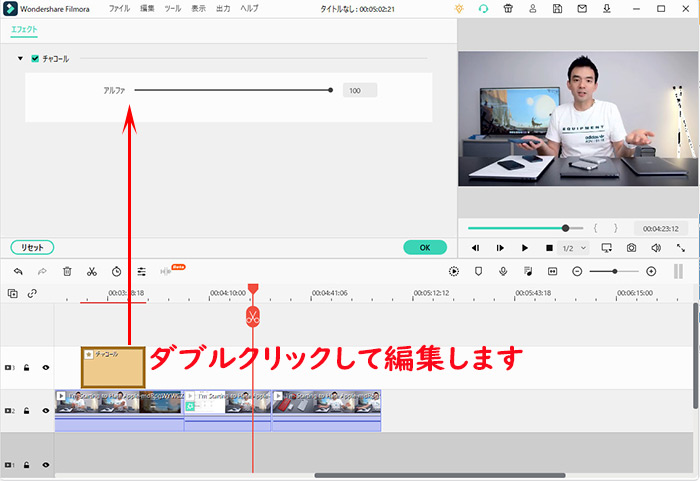This screenshot has width=700, height=481.
Task: Stop preview playback
Action: click(550, 248)
